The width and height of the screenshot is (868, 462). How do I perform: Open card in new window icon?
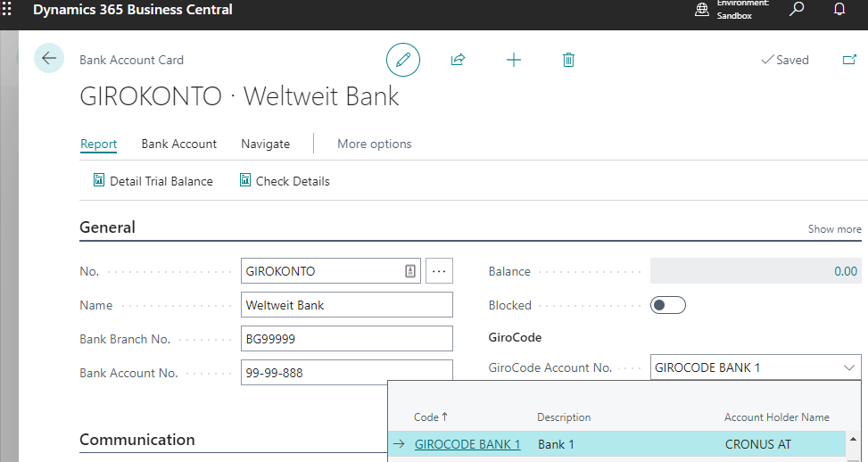coord(848,60)
